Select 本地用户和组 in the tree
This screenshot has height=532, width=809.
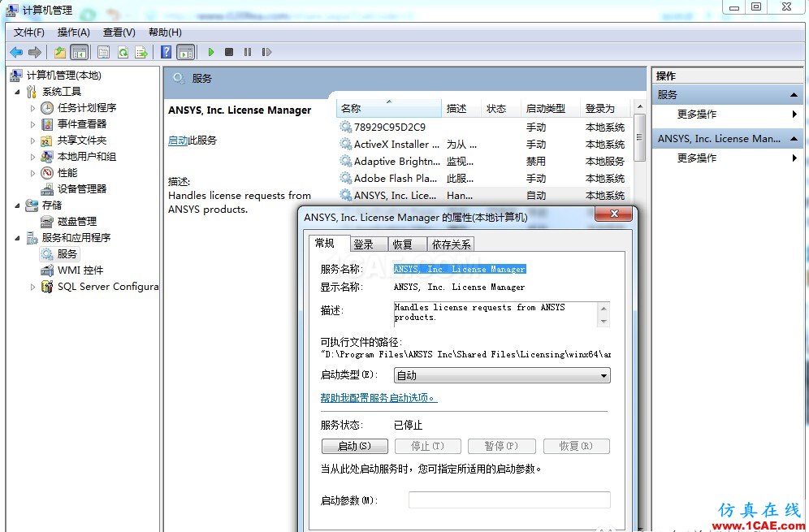click(87, 156)
